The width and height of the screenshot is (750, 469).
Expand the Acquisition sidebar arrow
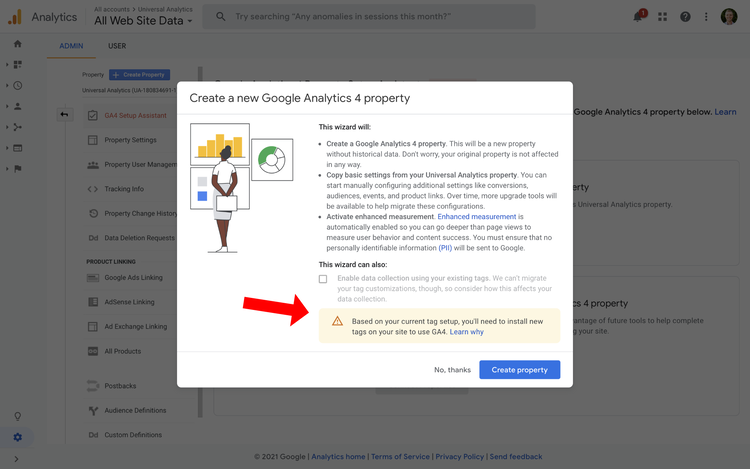click(7, 127)
